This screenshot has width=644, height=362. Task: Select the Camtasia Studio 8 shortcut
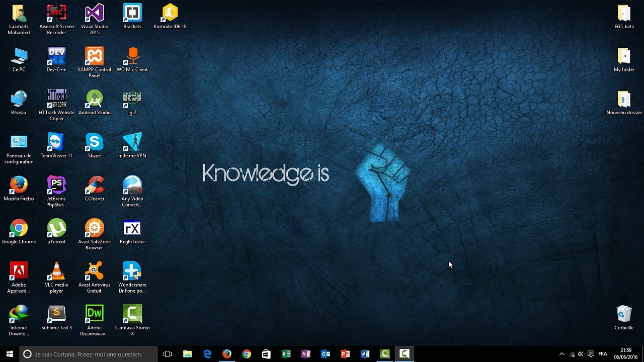tap(132, 320)
